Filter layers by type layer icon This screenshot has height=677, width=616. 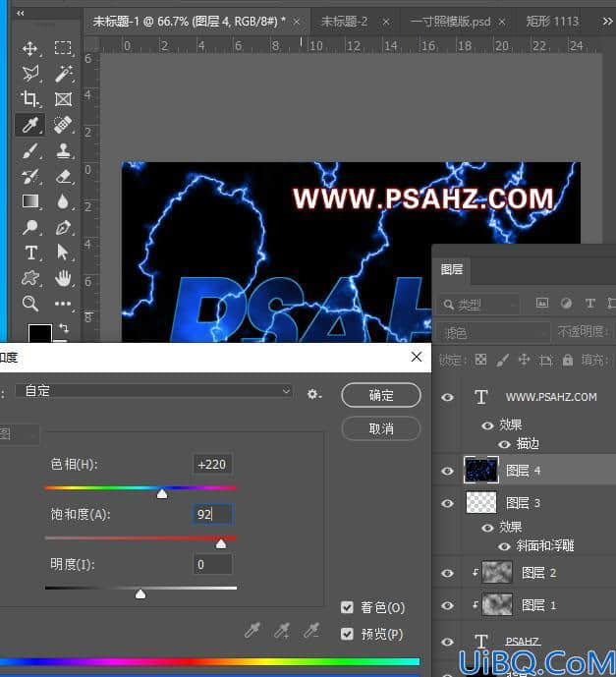tap(589, 304)
